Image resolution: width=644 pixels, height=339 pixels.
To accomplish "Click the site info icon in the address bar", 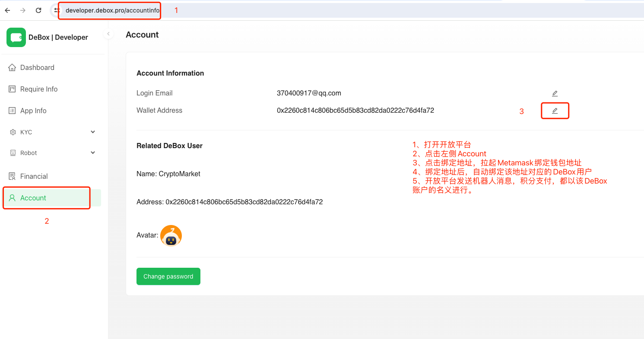I will (56, 10).
